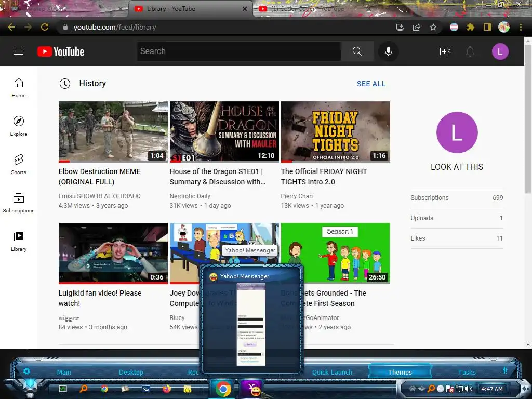Screen dimensions: 532x399
Task: Click the install app icon in address bar
Action: pyautogui.click(x=400, y=27)
